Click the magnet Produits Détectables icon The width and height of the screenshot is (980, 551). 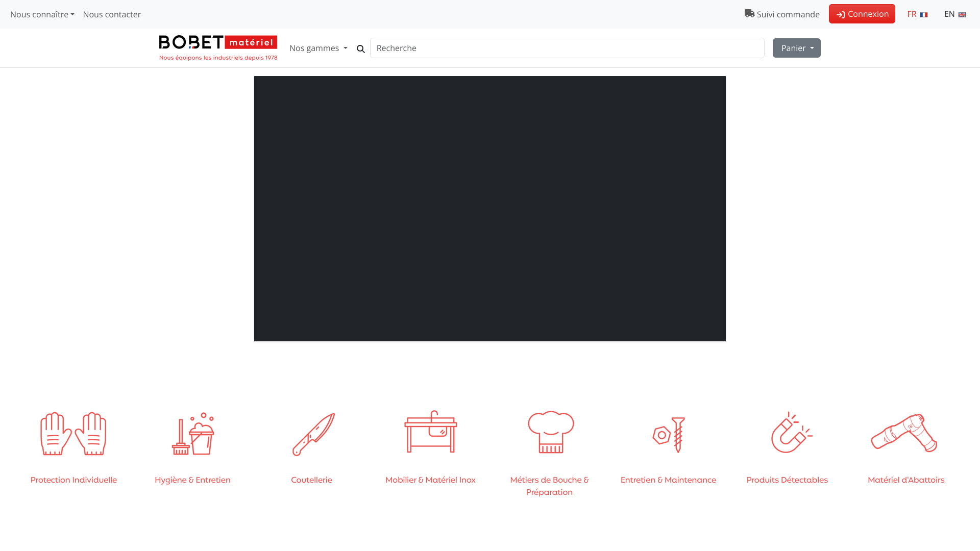792,432
